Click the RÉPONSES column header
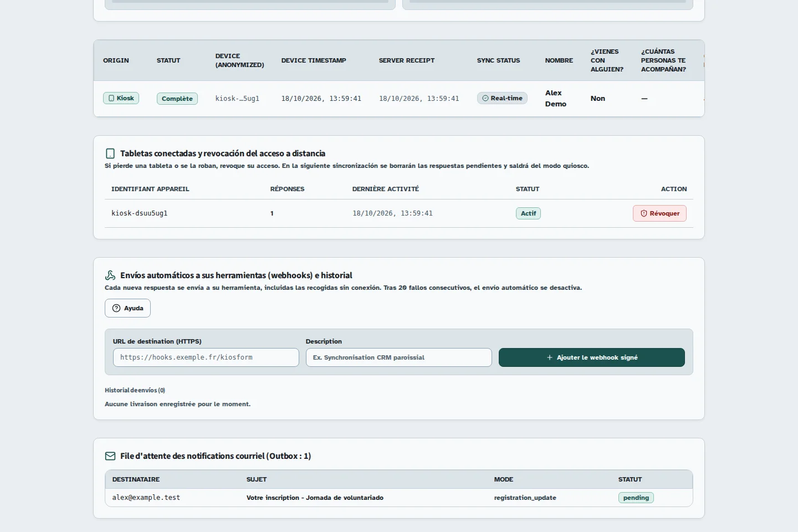798x532 pixels. (287, 189)
